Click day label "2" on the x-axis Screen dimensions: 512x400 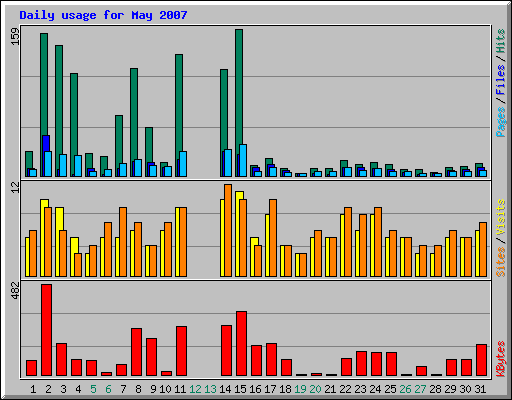click(48, 389)
